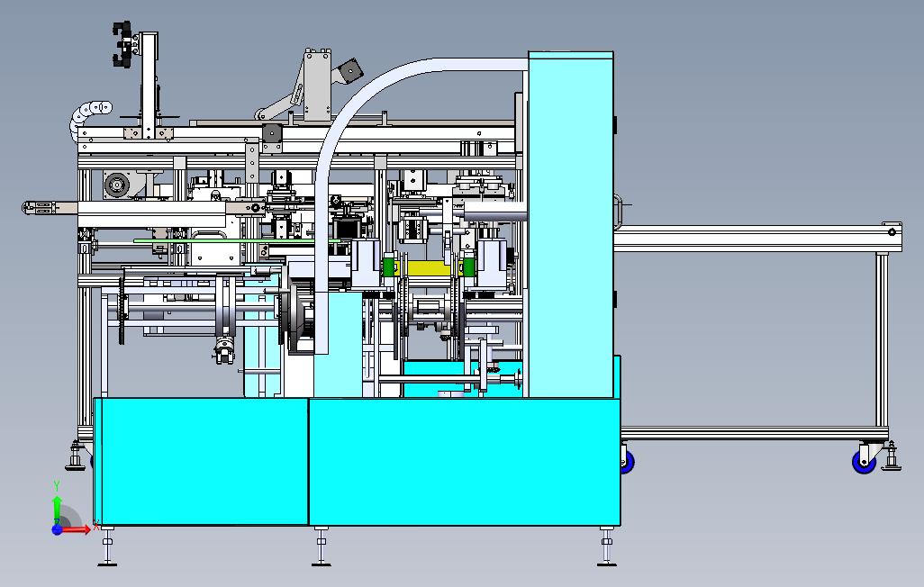The width and height of the screenshot is (924, 587).
Task: Select the protruding arm on the far left
Action: pyautogui.click(x=50, y=207)
